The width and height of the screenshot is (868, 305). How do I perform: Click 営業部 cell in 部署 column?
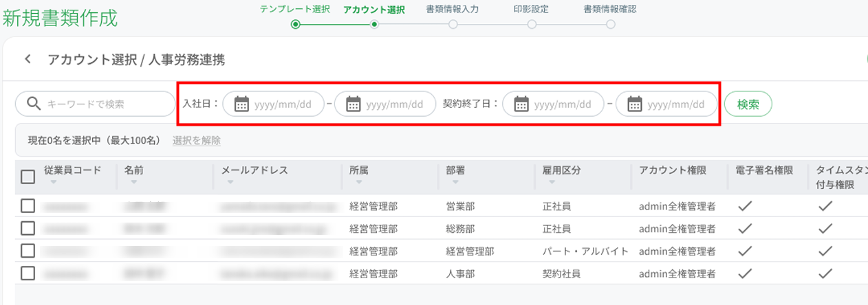460,205
